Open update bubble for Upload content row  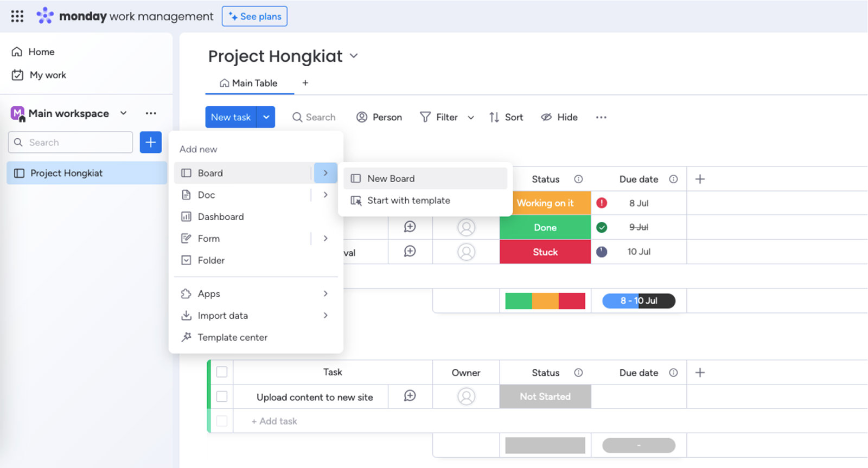(410, 396)
